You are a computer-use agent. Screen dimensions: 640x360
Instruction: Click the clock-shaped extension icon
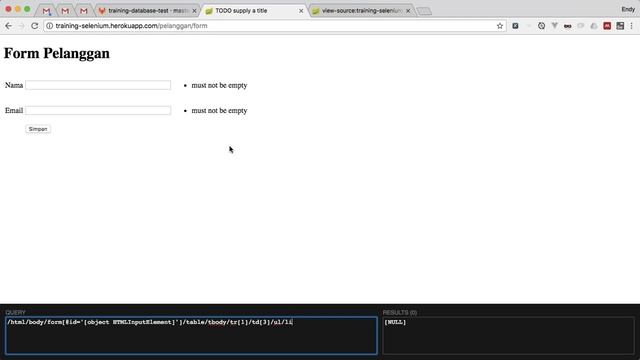(541, 26)
